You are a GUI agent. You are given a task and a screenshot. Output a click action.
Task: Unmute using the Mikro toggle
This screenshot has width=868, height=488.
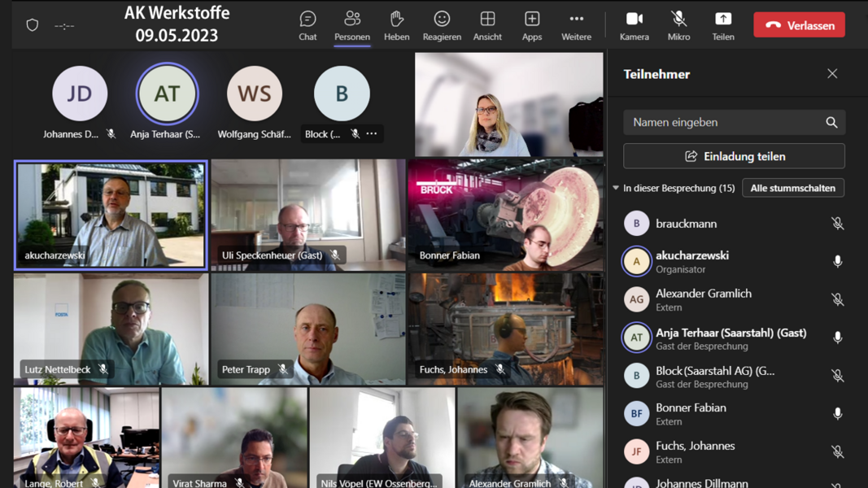point(678,25)
